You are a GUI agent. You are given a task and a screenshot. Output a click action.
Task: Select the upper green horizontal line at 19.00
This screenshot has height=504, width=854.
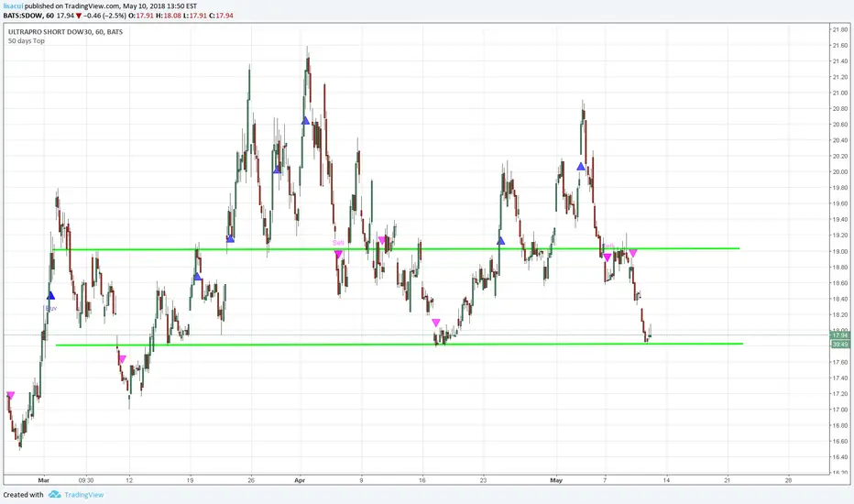tap(396, 249)
